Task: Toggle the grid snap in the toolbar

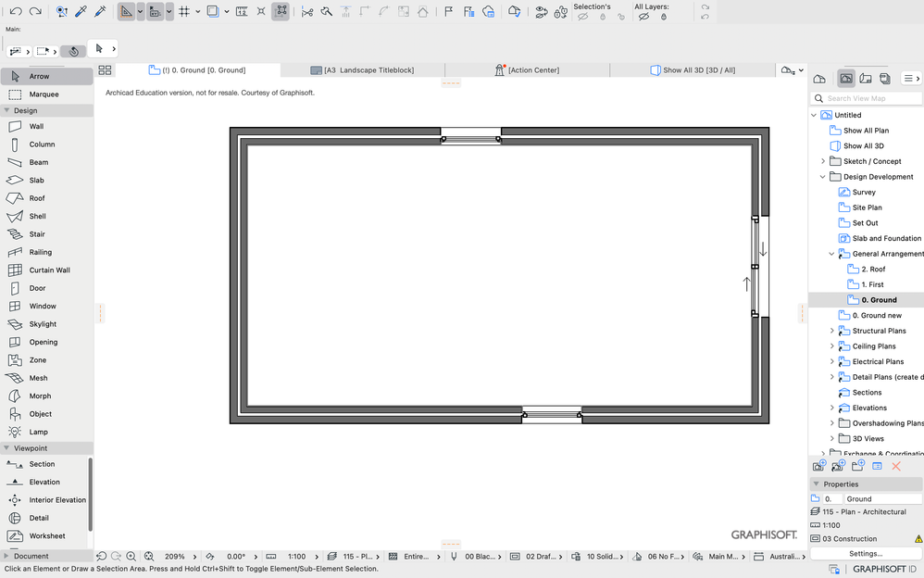Action: (x=183, y=11)
